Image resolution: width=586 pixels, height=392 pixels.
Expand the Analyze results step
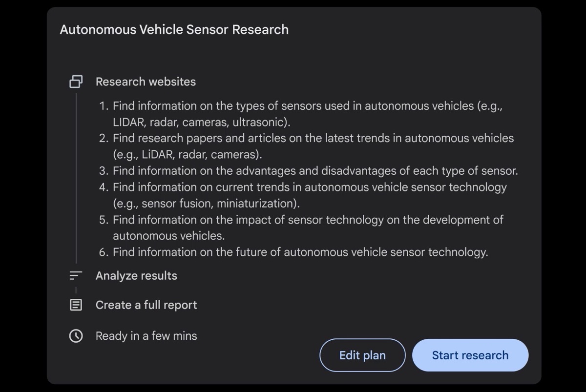(x=136, y=276)
